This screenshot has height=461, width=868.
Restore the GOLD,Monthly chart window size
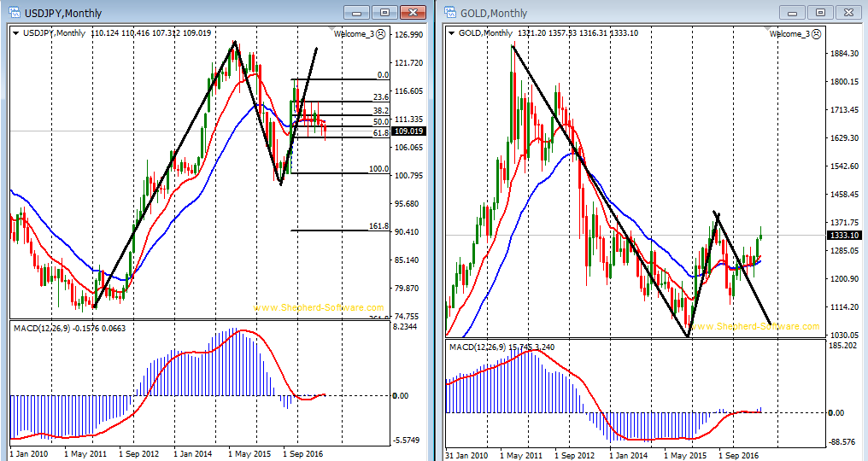pyautogui.click(x=820, y=12)
